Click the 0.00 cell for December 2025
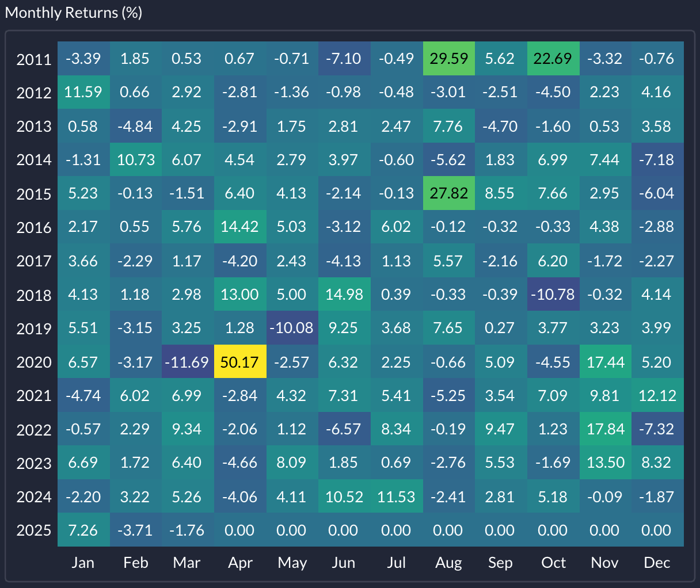The width and height of the screenshot is (700, 588). [x=657, y=530]
